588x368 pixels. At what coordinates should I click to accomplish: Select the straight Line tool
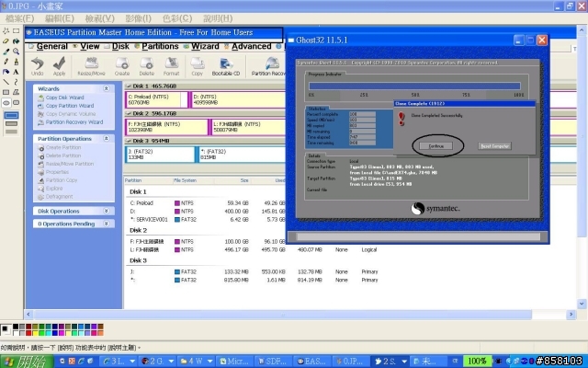pos(6,82)
